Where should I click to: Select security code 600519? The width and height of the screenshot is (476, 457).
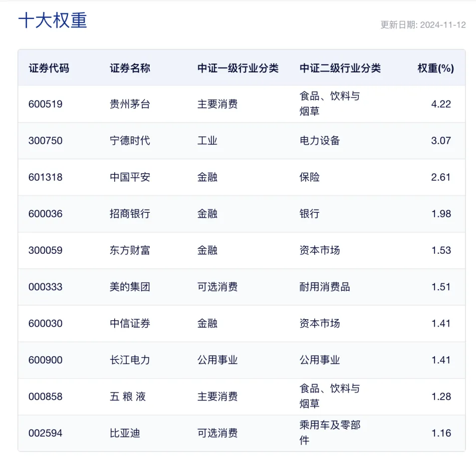point(45,104)
